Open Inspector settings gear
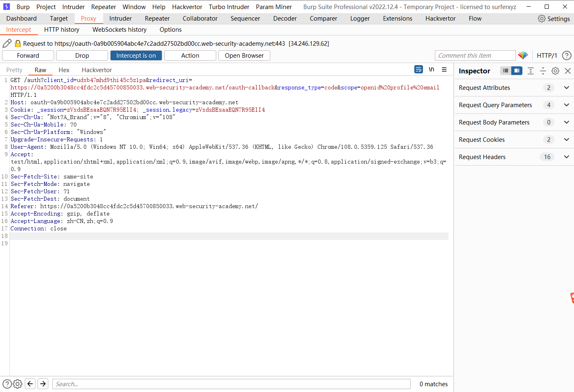This screenshot has width=574, height=392. (x=555, y=70)
